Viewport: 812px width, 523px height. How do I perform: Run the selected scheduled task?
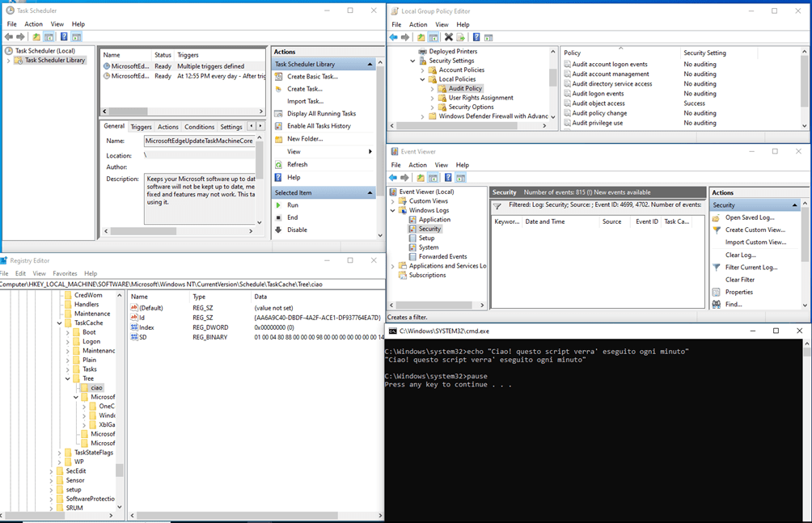[x=292, y=205]
